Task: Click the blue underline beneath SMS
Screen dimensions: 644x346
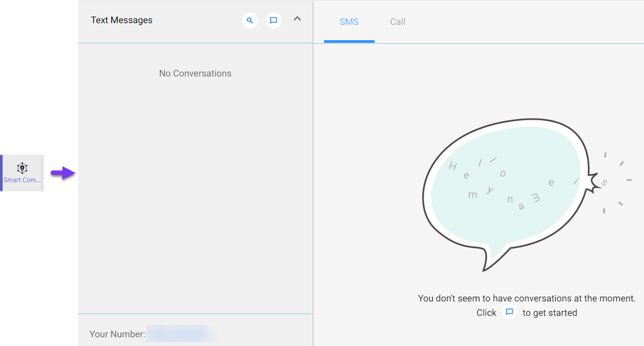Action: click(349, 41)
